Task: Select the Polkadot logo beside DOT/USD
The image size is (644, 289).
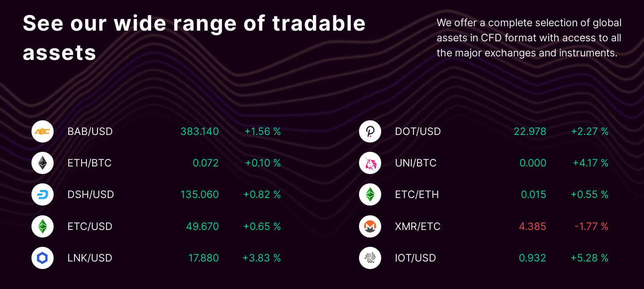Action: (370, 131)
